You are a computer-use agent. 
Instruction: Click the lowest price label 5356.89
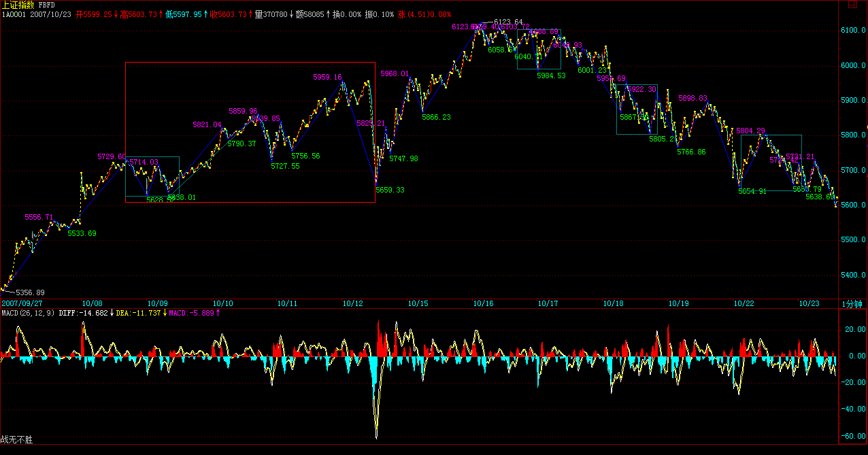point(30,292)
